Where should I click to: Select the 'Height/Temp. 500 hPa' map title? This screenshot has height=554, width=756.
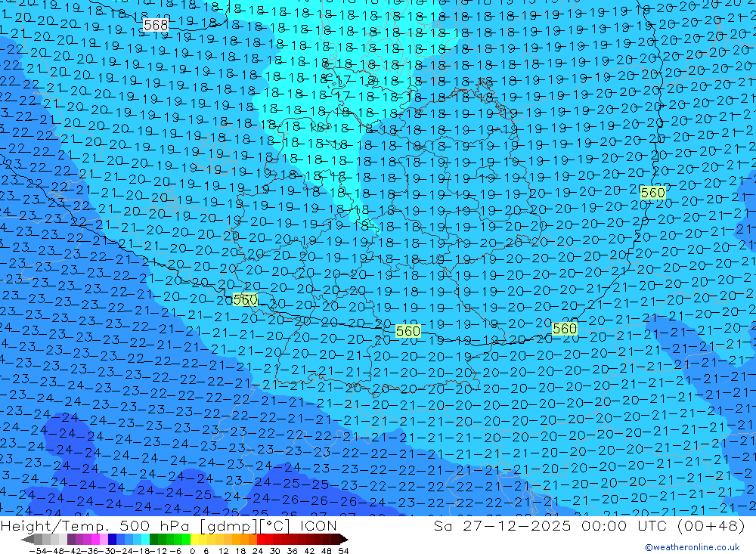[94, 525]
